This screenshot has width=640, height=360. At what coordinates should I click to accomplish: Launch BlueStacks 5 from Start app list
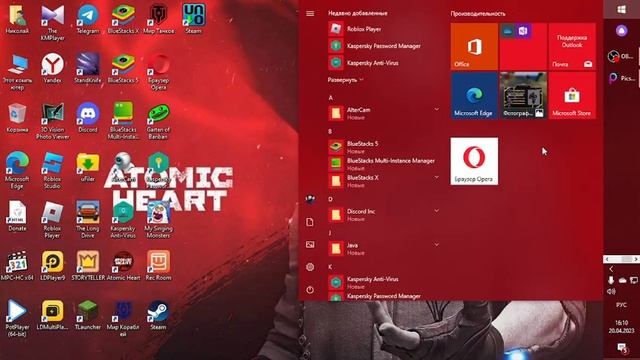pyautogui.click(x=384, y=147)
